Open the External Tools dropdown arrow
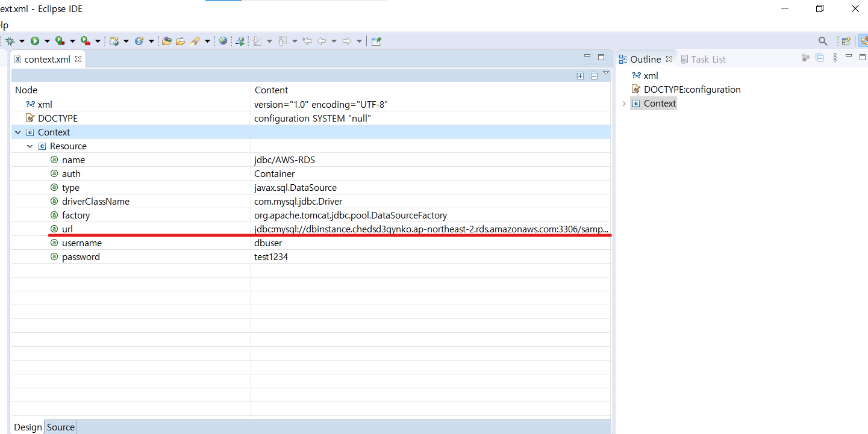The width and height of the screenshot is (868, 434). pyautogui.click(x=98, y=41)
